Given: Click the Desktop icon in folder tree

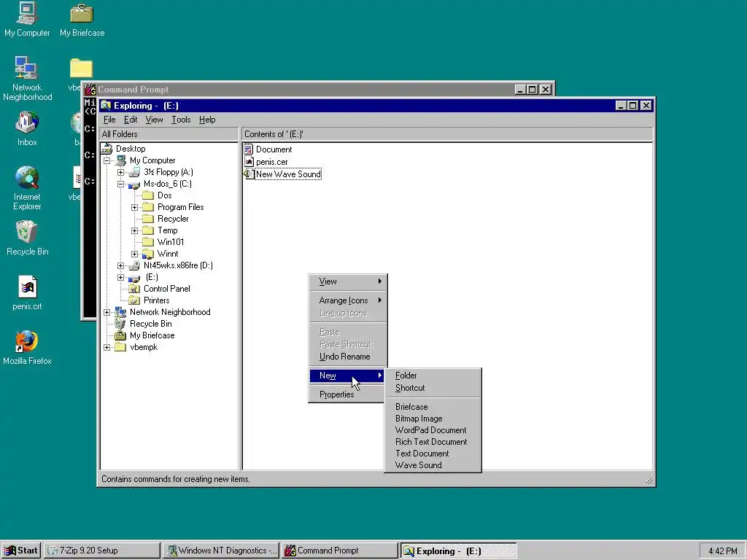Looking at the screenshot, I should coord(108,149).
